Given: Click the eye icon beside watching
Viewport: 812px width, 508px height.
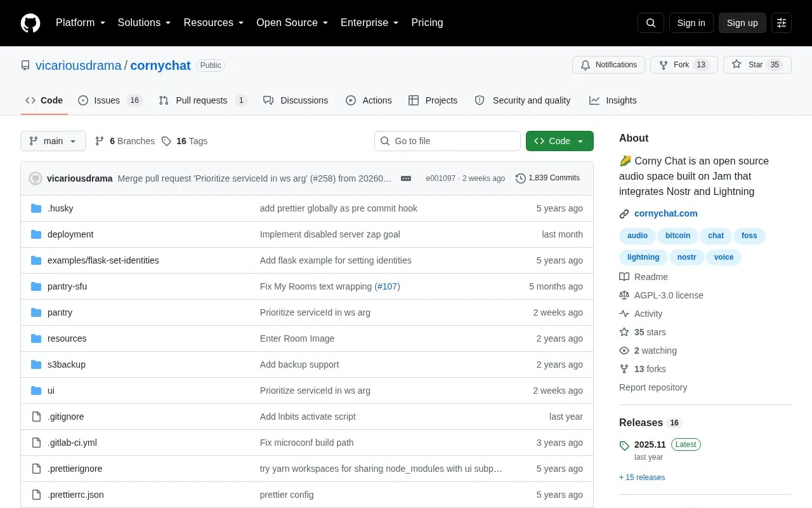Looking at the screenshot, I should click(624, 351).
